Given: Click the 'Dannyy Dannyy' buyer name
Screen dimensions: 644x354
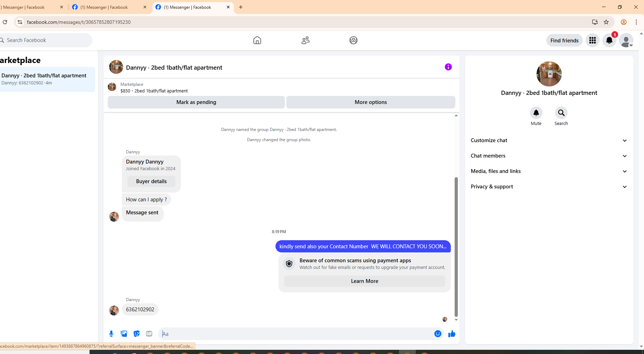Looking at the screenshot, I should point(145,162).
